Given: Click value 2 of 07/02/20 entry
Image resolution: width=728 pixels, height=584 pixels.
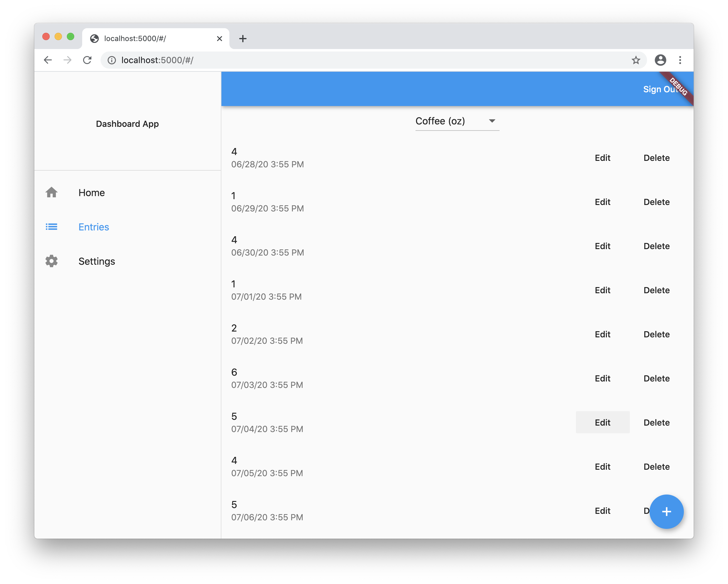Looking at the screenshot, I should (x=234, y=328).
